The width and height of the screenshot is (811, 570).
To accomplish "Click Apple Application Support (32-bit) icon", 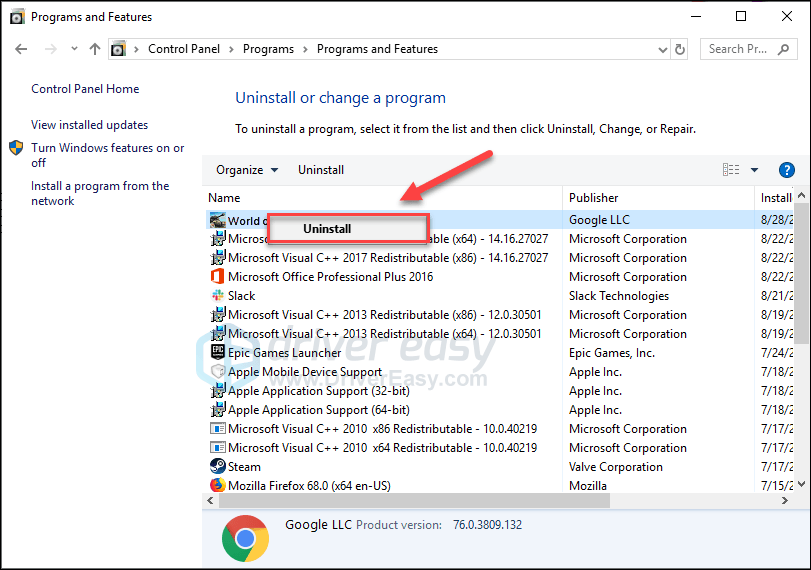I will pyautogui.click(x=218, y=390).
